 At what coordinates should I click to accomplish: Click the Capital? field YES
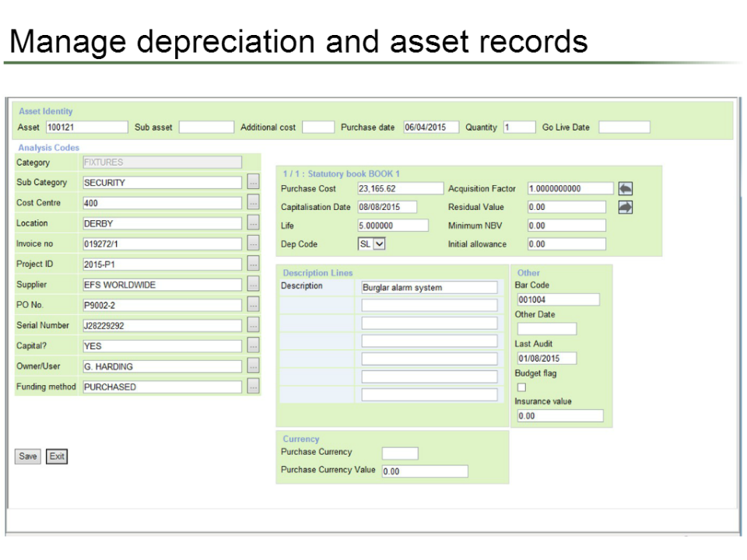[x=162, y=346]
